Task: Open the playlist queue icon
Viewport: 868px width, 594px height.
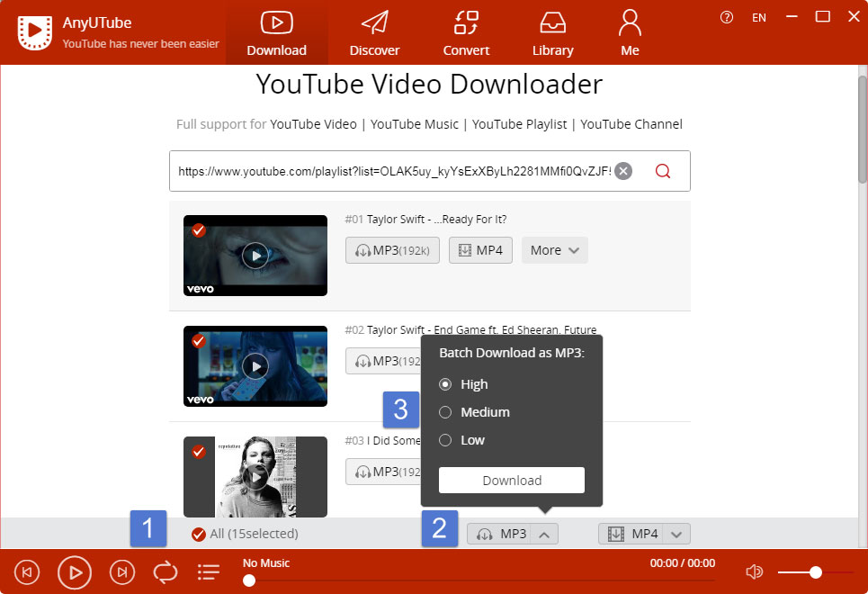Action: tap(209, 572)
